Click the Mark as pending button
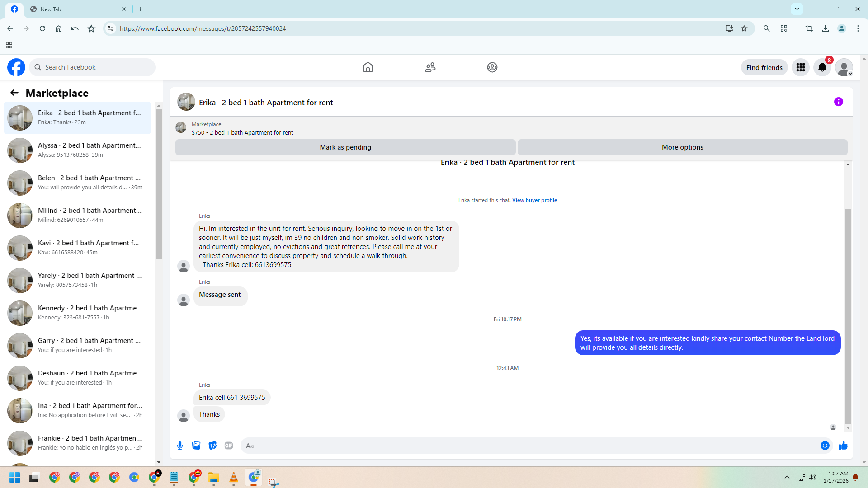The height and width of the screenshot is (488, 868). pos(345,147)
